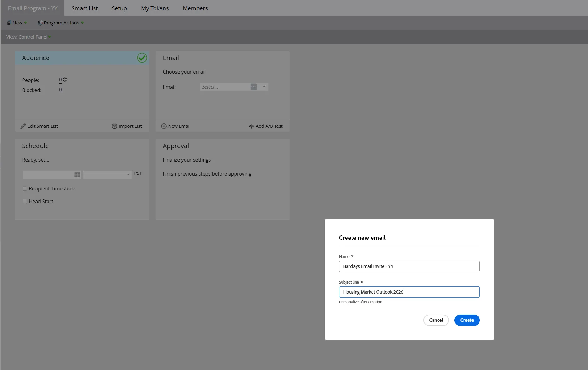This screenshot has height=370, width=588.
Task: Expand the Program Actions dropdown arrow
Action: [82, 23]
